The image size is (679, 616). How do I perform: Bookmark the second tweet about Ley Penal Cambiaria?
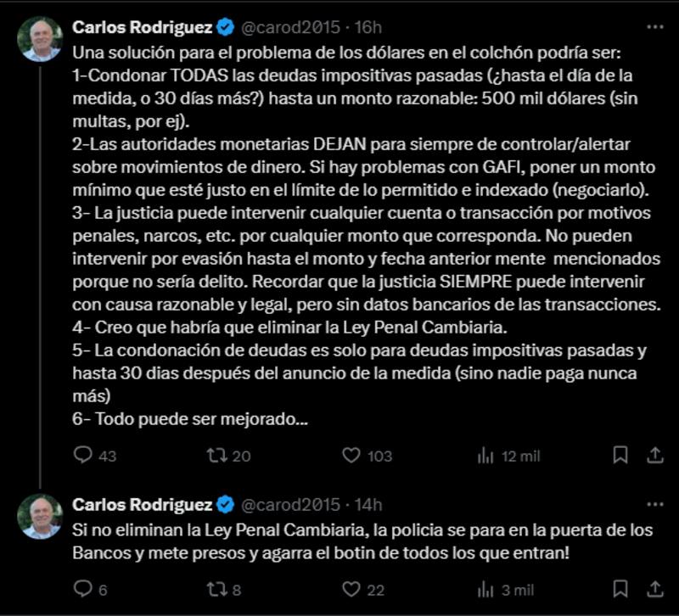click(x=620, y=589)
